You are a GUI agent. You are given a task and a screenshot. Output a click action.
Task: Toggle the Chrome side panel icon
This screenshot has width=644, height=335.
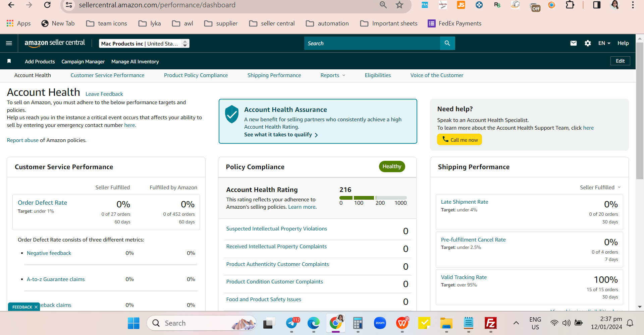click(597, 5)
